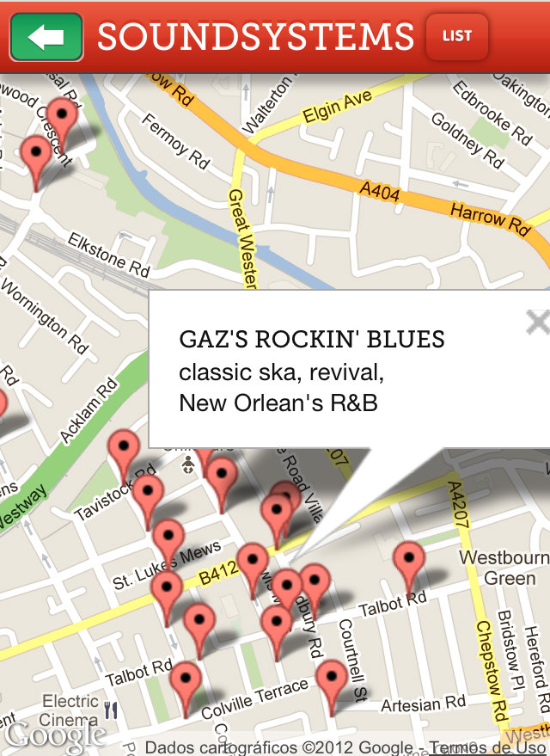Select the topmost pin near Crescent label

[x=62, y=116]
